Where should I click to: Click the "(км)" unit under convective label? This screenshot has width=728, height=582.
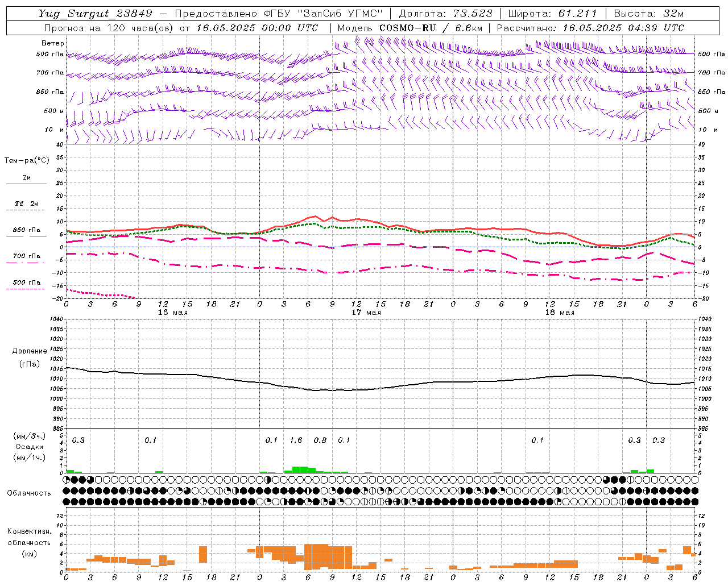(x=29, y=554)
